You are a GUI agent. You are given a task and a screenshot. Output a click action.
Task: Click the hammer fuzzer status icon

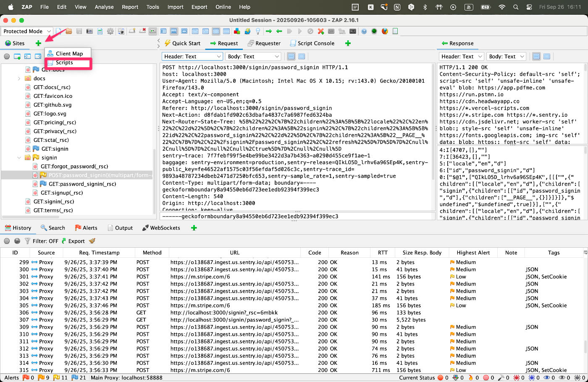coord(501,378)
